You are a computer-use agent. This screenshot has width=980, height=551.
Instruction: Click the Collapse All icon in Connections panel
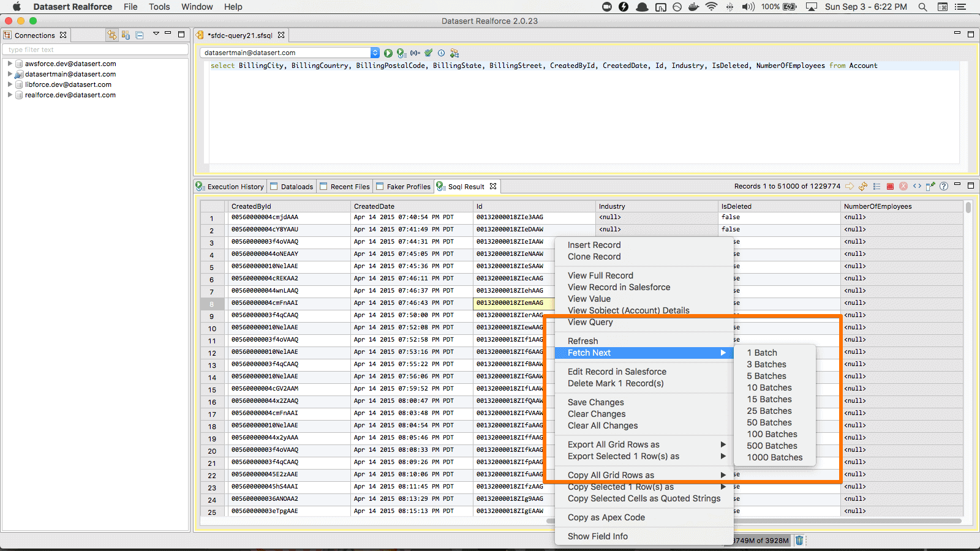[x=140, y=36]
